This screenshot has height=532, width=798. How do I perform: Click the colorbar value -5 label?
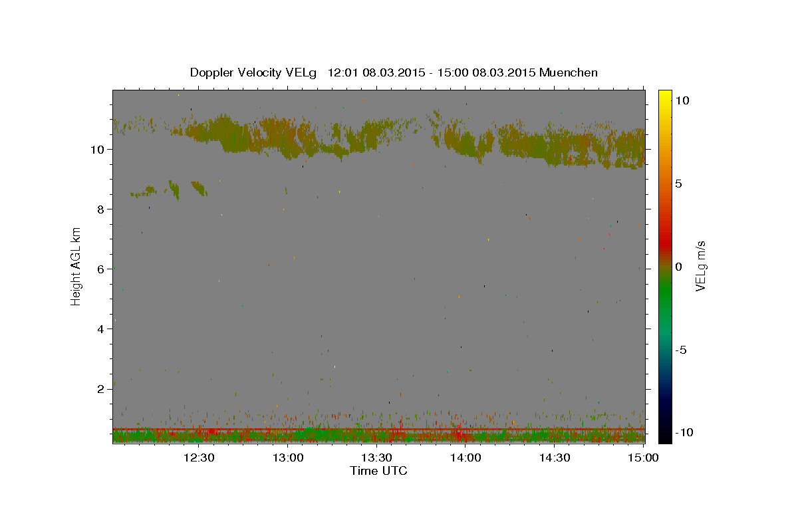pyautogui.click(x=681, y=350)
